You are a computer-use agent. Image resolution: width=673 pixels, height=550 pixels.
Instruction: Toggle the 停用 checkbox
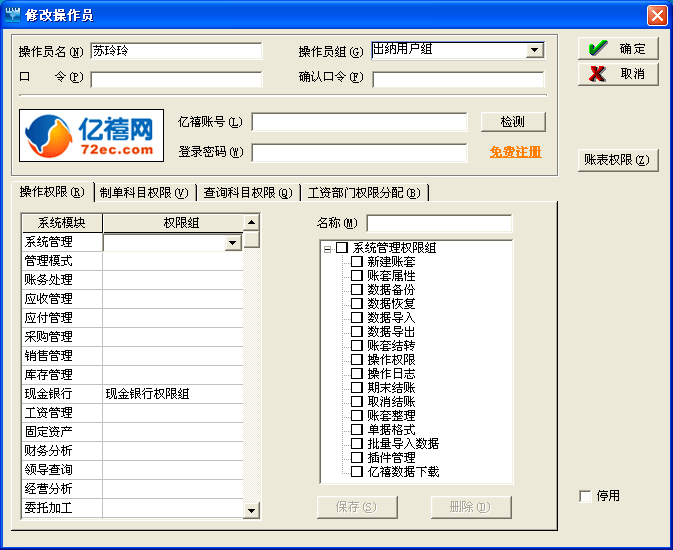[585, 496]
